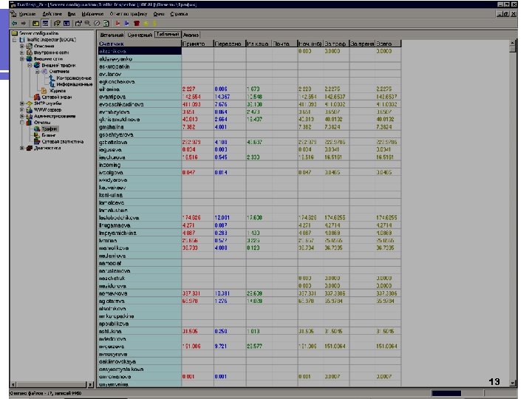Switch to the Анализ tab
Viewport: 532px width, 399px height.
coord(191,35)
